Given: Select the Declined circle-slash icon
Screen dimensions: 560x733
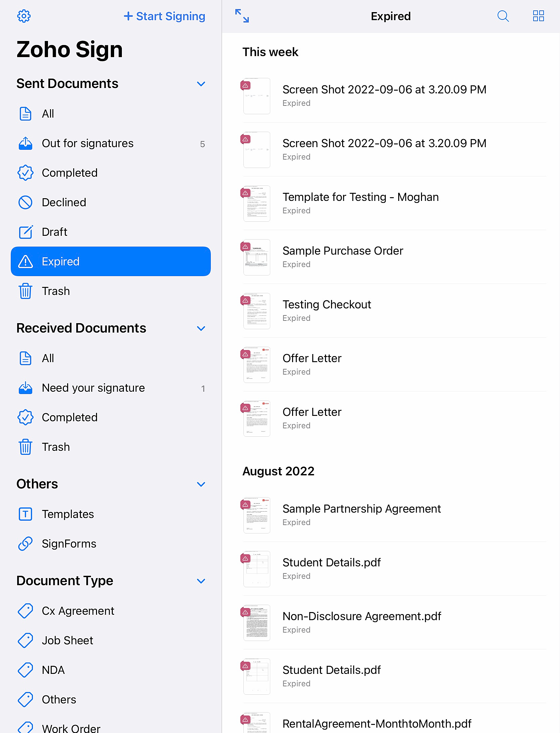Looking at the screenshot, I should (x=26, y=202).
